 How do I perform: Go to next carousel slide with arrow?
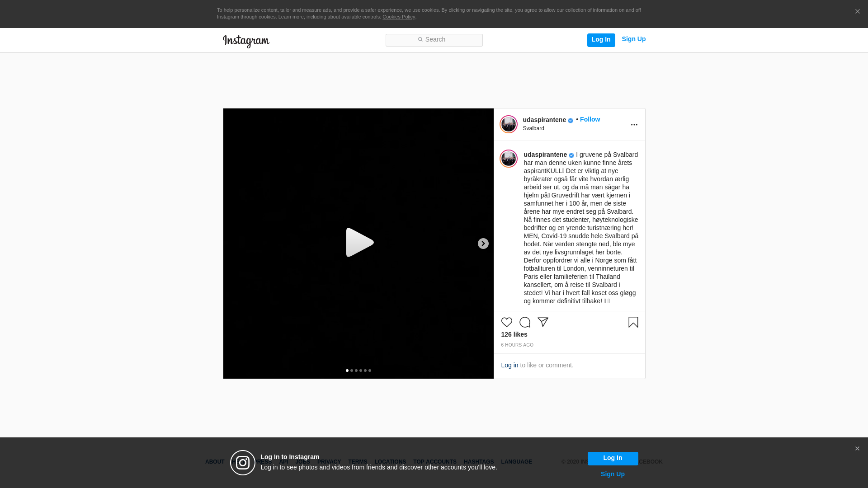point(483,244)
